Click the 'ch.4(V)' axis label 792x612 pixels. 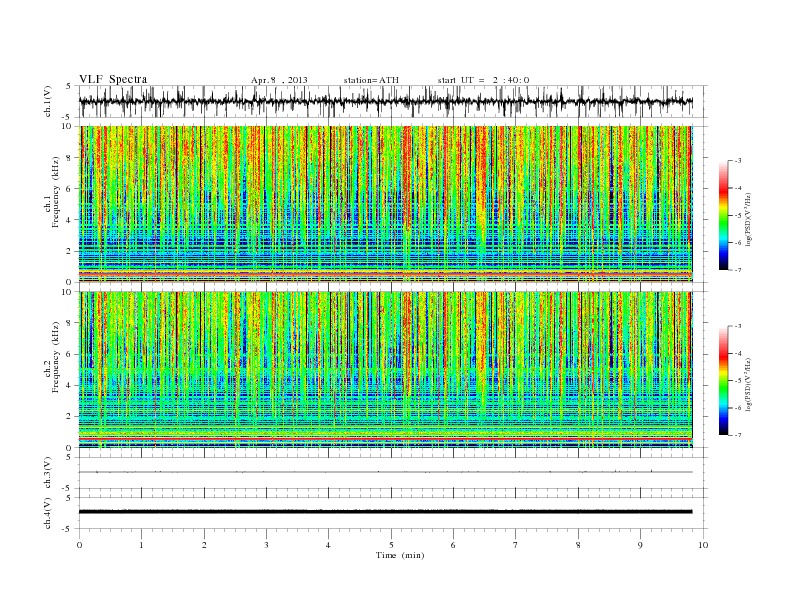point(48,514)
